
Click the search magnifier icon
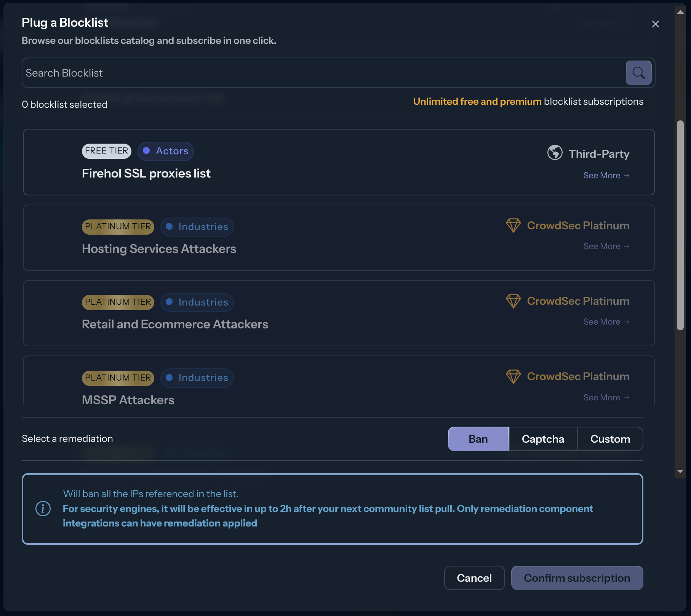[x=638, y=72]
